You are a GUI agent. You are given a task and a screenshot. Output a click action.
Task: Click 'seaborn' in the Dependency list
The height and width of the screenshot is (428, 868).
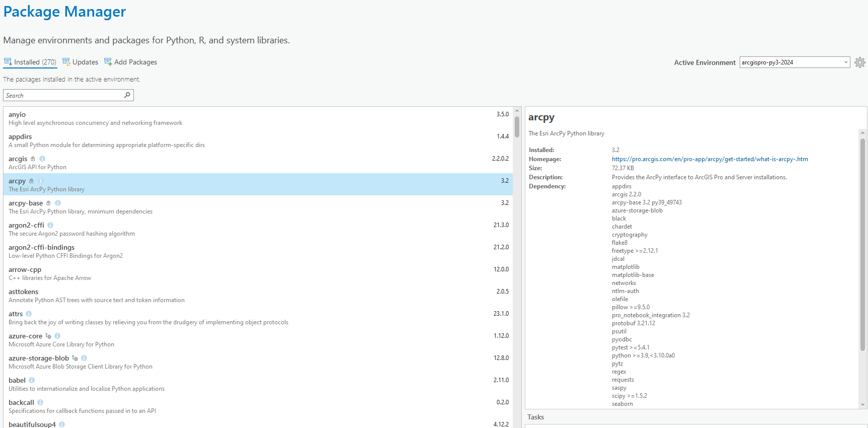622,404
